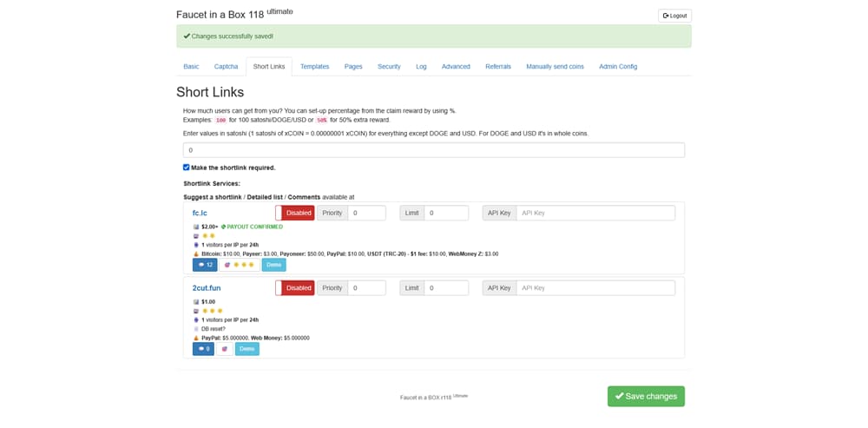Open the Security tab
The height and width of the screenshot is (428, 868).
[389, 67]
